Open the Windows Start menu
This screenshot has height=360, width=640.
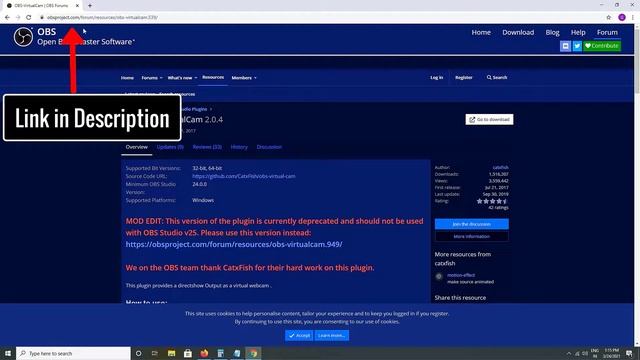click(8, 353)
